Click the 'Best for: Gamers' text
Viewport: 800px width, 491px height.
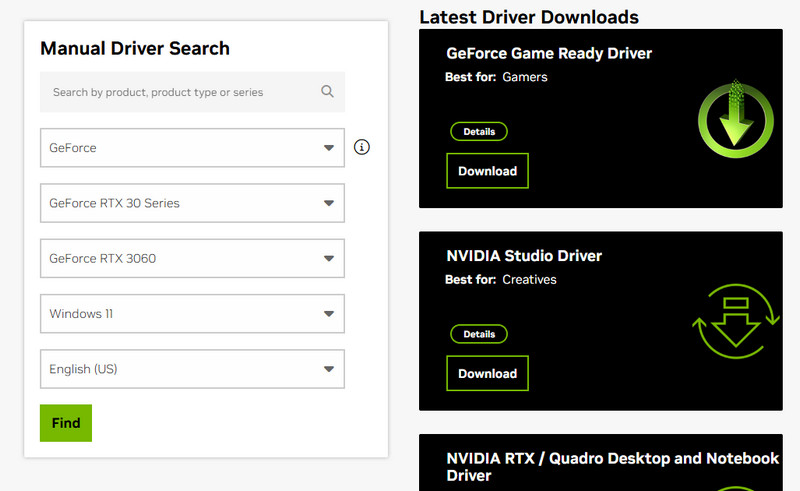pyautogui.click(x=496, y=77)
